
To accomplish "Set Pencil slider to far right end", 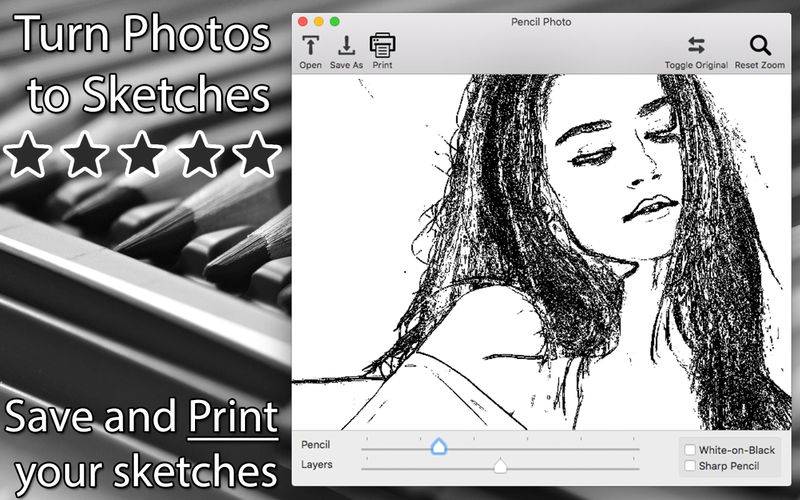I will point(638,449).
